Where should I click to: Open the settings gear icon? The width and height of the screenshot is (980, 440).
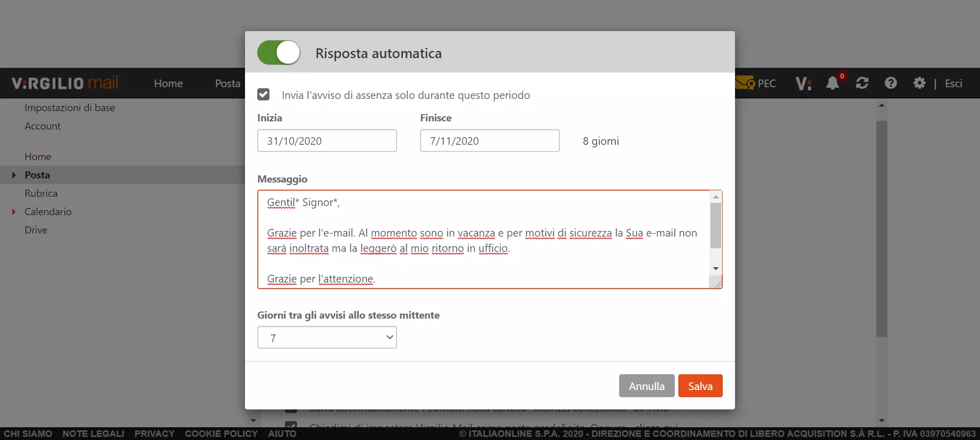[x=919, y=83]
